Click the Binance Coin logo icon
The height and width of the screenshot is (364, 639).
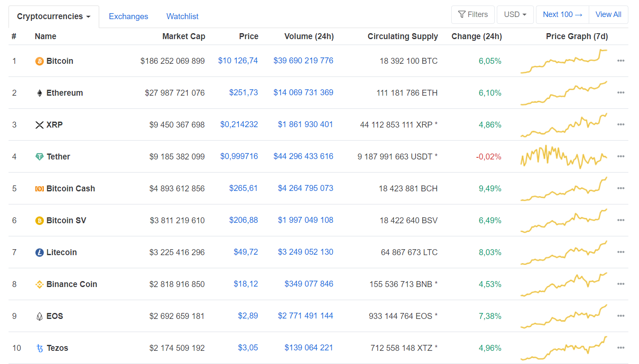point(39,284)
